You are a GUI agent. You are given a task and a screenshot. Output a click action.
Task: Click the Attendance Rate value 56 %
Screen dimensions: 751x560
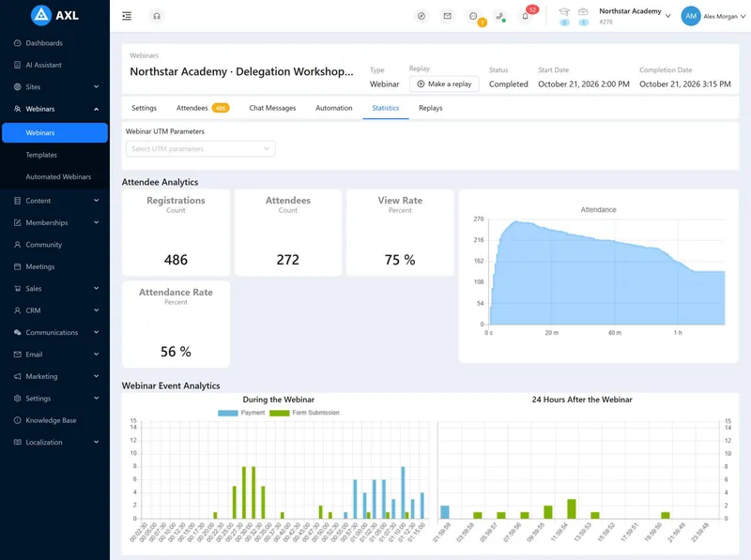176,352
